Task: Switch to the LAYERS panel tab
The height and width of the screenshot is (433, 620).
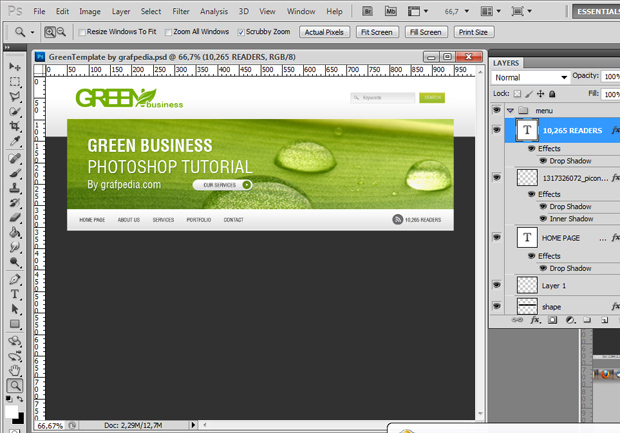Action: (506, 63)
